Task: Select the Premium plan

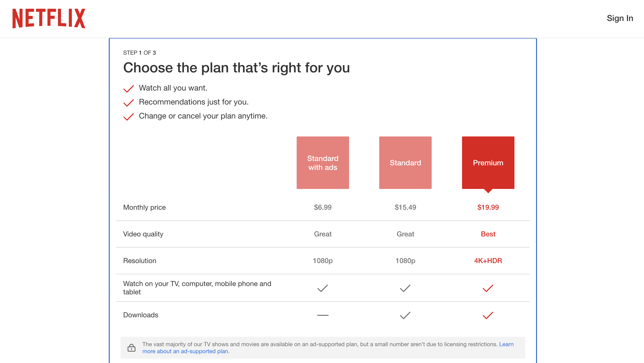Action: [488, 162]
